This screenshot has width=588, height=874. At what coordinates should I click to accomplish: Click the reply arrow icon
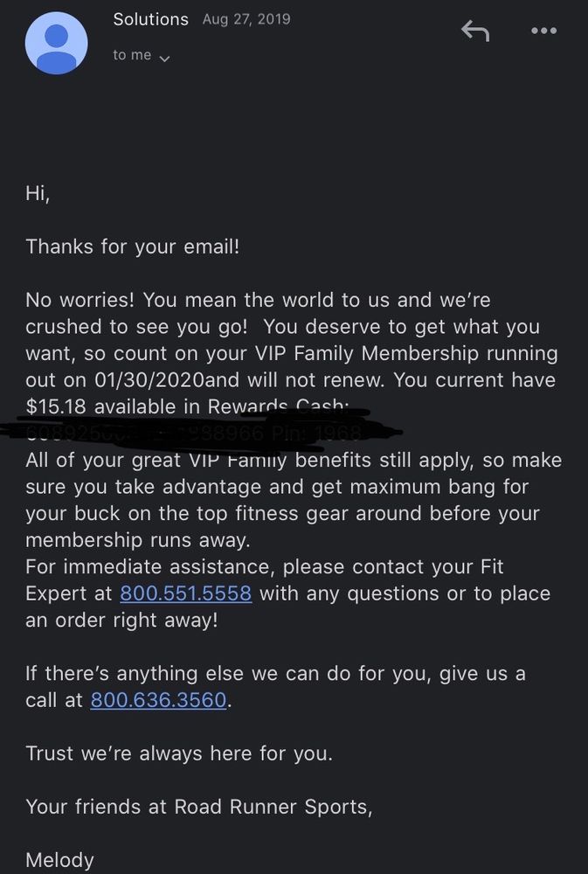[x=474, y=31]
